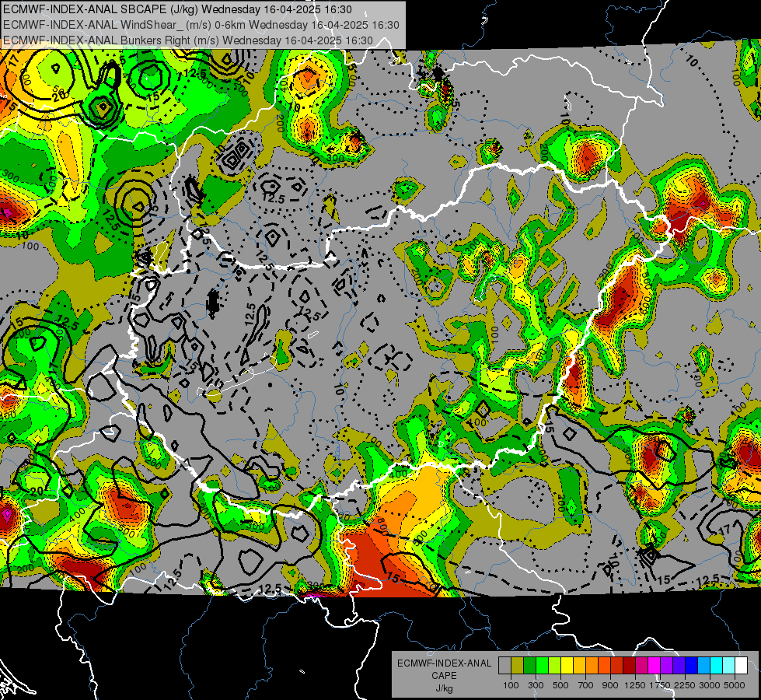The image size is (761, 700).
Task: Click the gold swatch before 700
Action: pyautogui.click(x=579, y=666)
